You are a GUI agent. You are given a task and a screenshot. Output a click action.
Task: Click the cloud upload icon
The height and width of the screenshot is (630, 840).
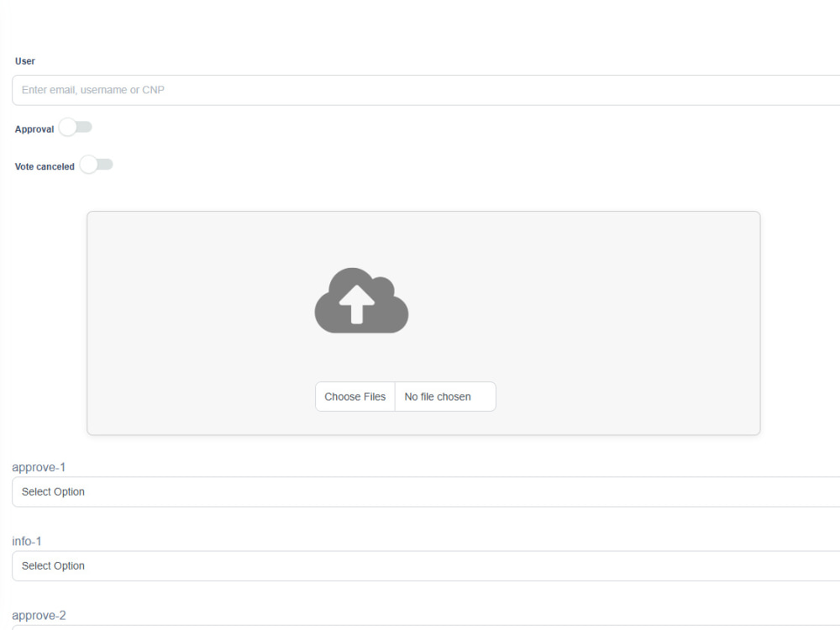(361, 300)
